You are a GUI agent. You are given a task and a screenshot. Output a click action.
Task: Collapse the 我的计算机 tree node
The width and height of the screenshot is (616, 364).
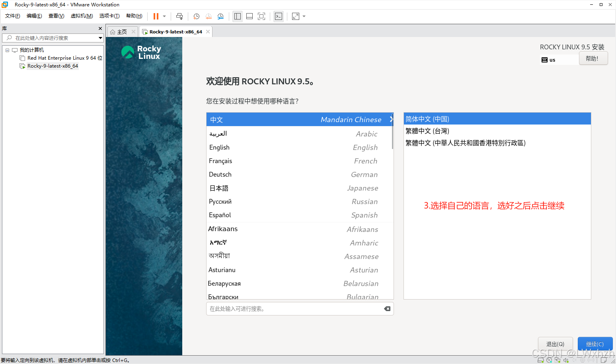(x=7, y=50)
